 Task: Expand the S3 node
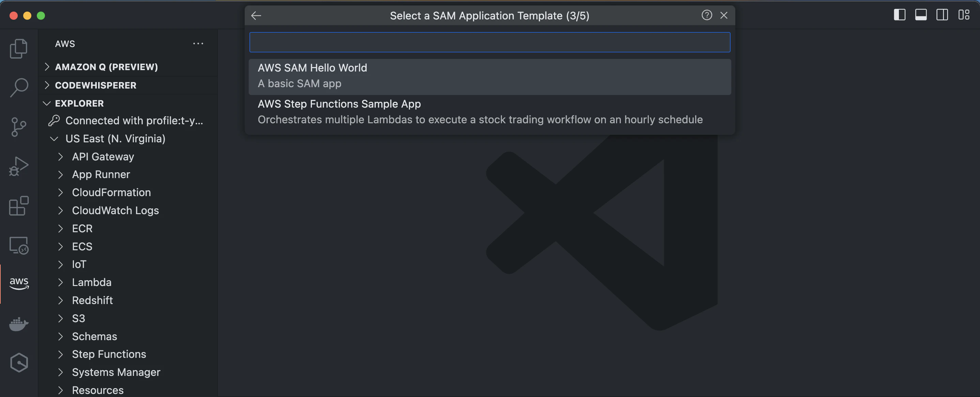pyautogui.click(x=61, y=318)
